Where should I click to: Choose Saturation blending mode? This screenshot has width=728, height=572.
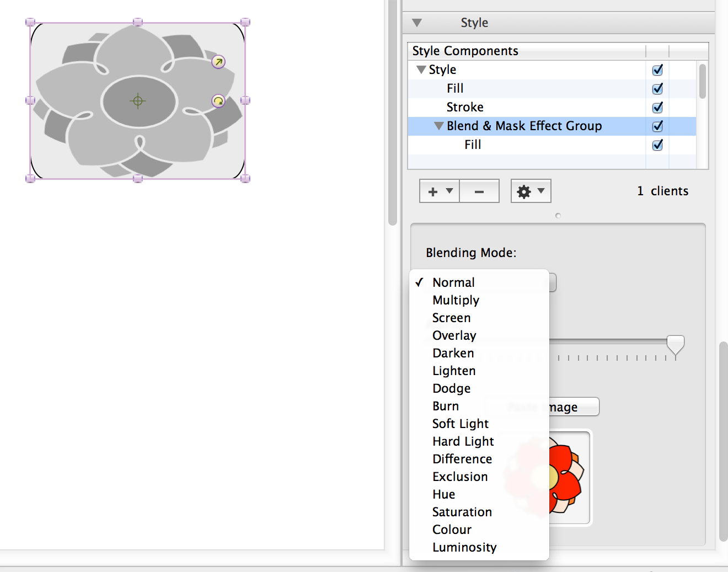click(x=479, y=512)
